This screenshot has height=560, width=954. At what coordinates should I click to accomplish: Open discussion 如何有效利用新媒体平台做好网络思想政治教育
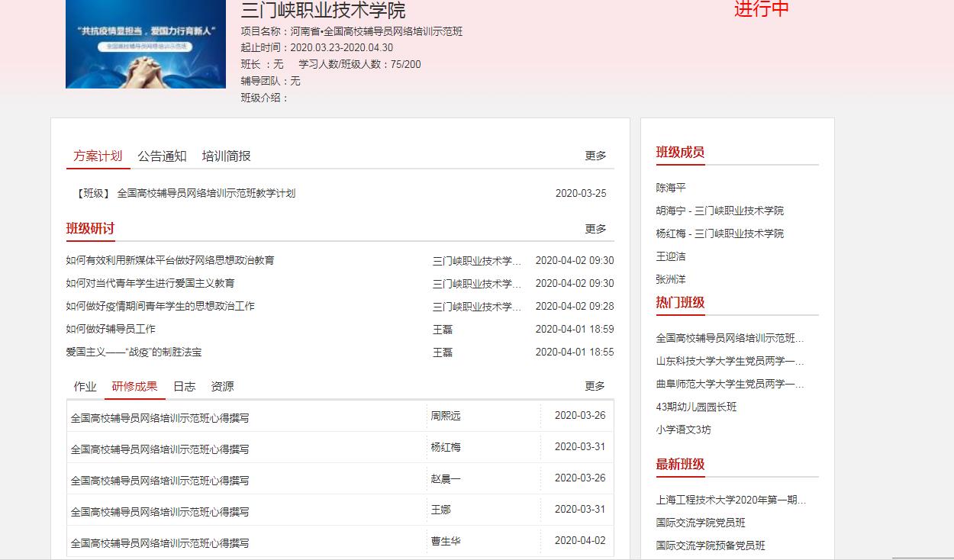click(170, 261)
